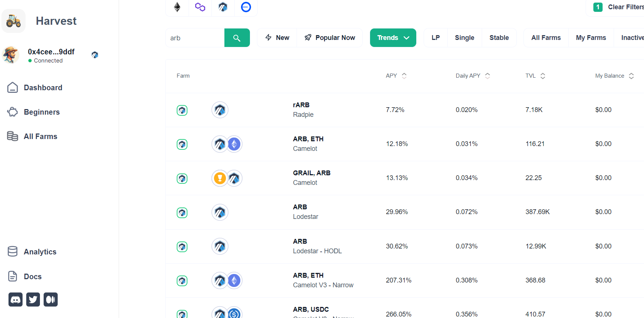The image size is (644, 318).
Task: Toggle the Ethereum chain filter icon
Action: point(177,7)
